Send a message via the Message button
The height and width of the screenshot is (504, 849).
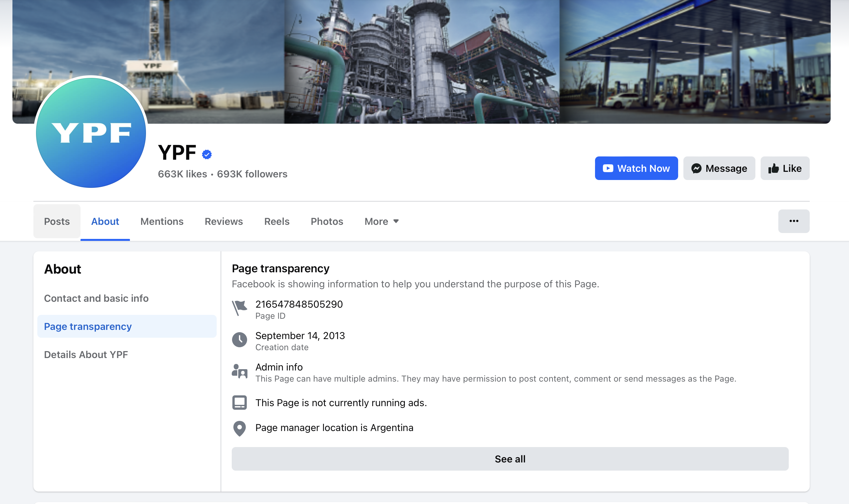point(719,168)
